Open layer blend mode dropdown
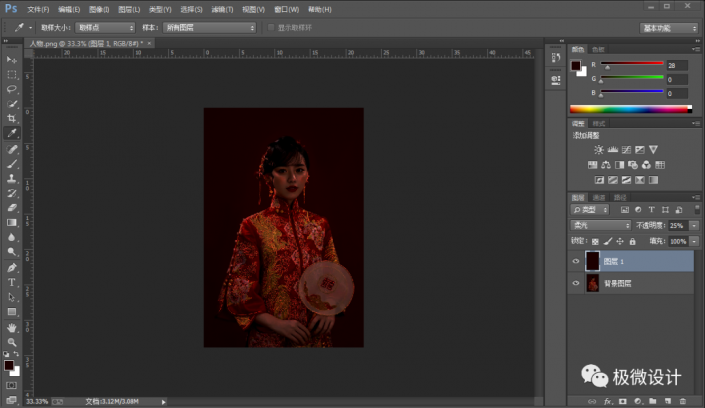The height and width of the screenshot is (408, 705). pyautogui.click(x=601, y=225)
